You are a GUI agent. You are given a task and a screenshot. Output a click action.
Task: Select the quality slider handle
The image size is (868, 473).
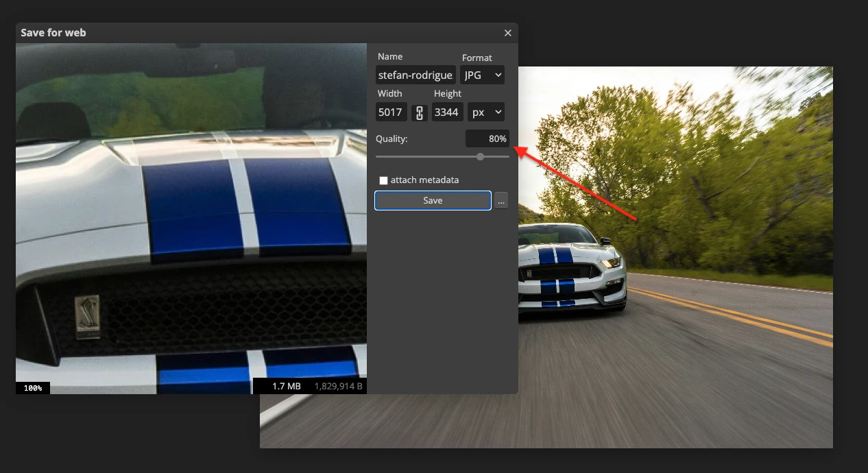[x=479, y=156]
